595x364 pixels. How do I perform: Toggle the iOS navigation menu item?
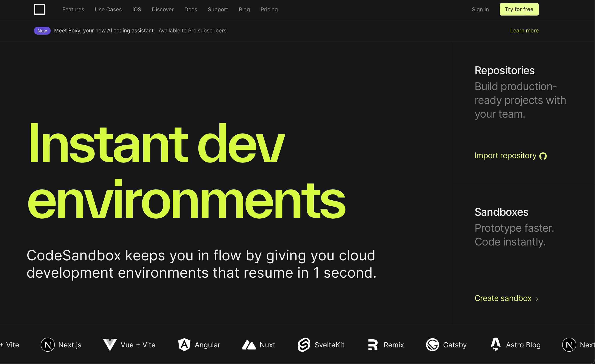137,9
